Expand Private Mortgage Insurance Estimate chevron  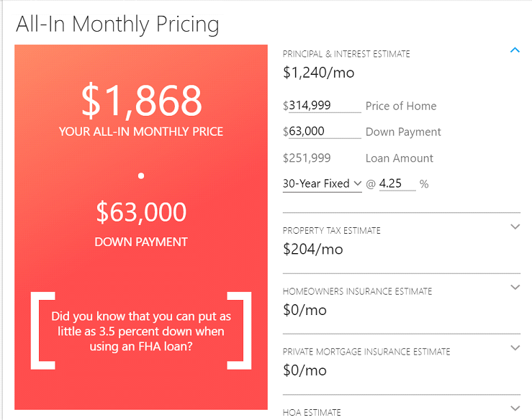coord(515,347)
